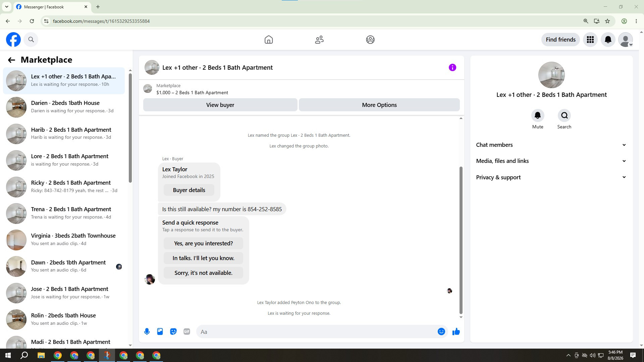Search in conversation from right panel
Image resolution: width=644 pixels, height=362 pixels.
[x=564, y=116]
